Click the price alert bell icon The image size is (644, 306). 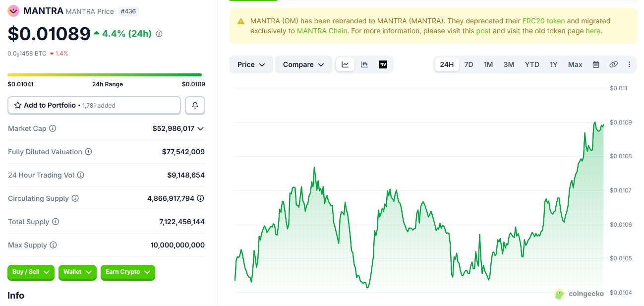tap(195, 105)
